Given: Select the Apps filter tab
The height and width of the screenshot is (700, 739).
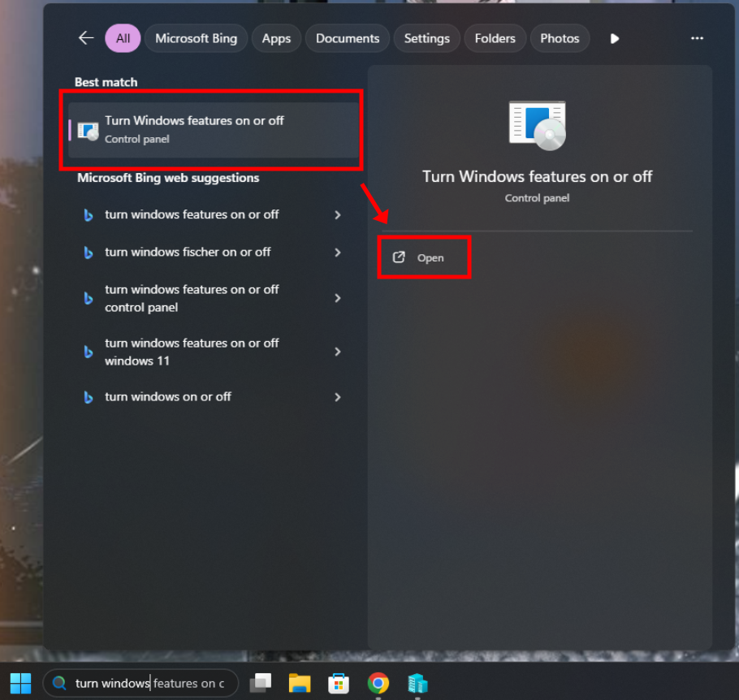Looking at the screenshot, I should tap(276, 38).
